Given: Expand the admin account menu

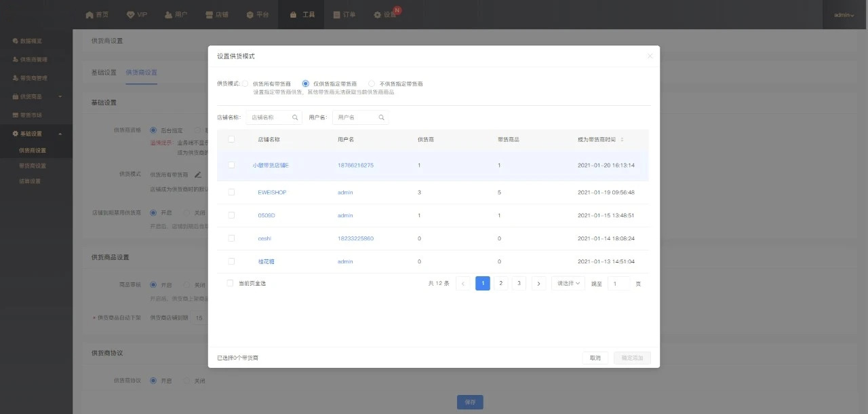Looking at the screenshot, I should click(844, 15).
